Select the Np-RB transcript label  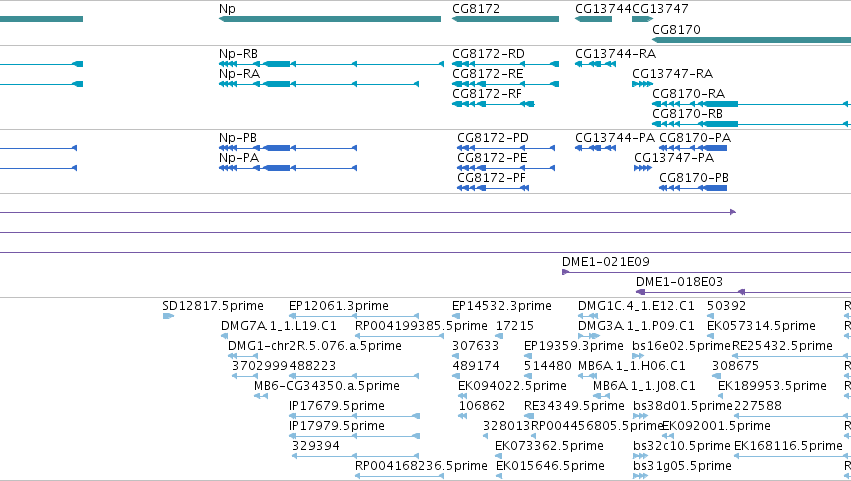pos(238,54)
